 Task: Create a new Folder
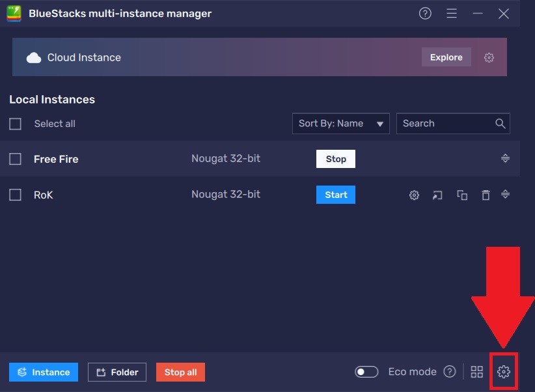point(117,372)
